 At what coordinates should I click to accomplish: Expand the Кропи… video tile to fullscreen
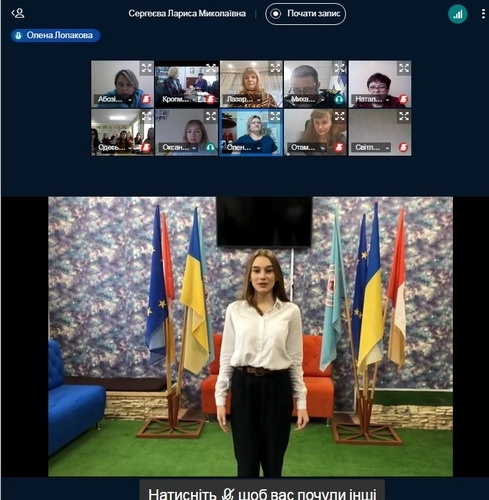[211, 68]
